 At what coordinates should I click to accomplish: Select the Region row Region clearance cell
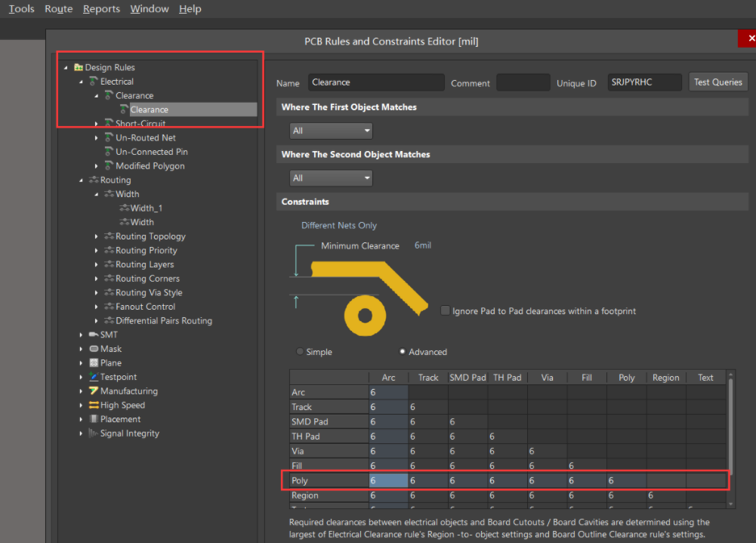click(x=666, y=495)
